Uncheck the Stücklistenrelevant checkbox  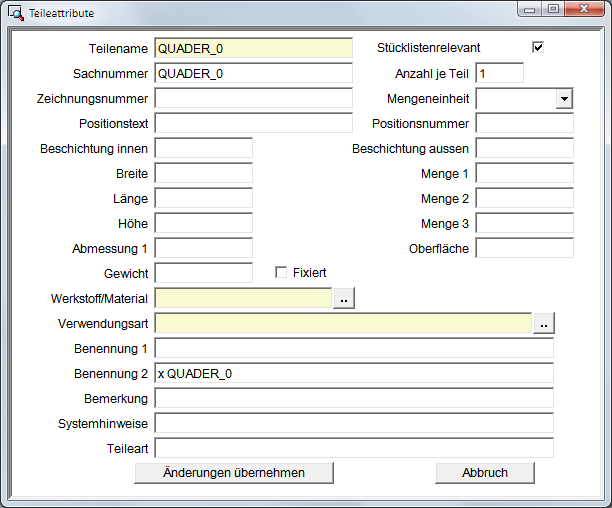[x=538, y=47]
